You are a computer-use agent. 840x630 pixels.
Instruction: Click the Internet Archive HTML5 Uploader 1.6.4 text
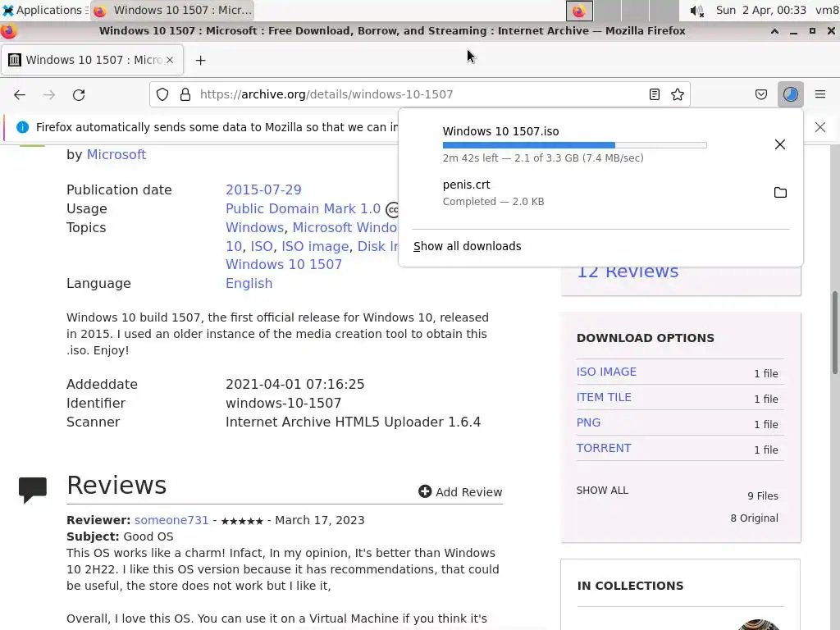click(353, 422)
